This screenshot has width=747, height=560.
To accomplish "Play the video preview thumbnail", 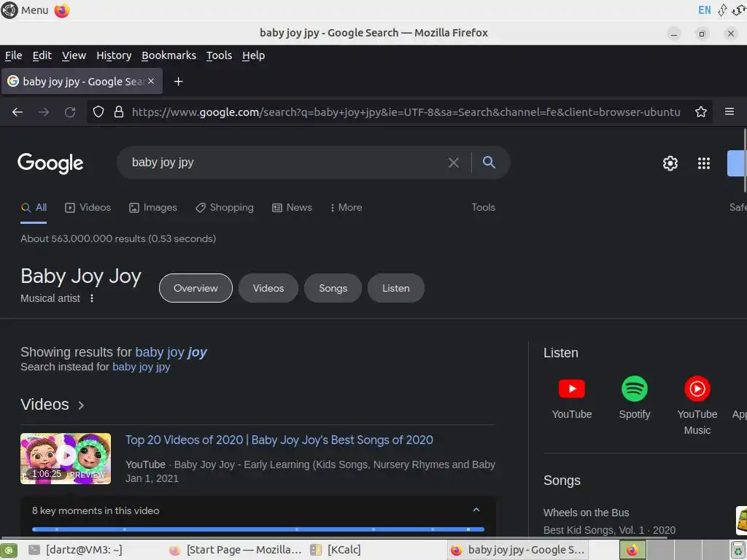I will click(66, 459).
